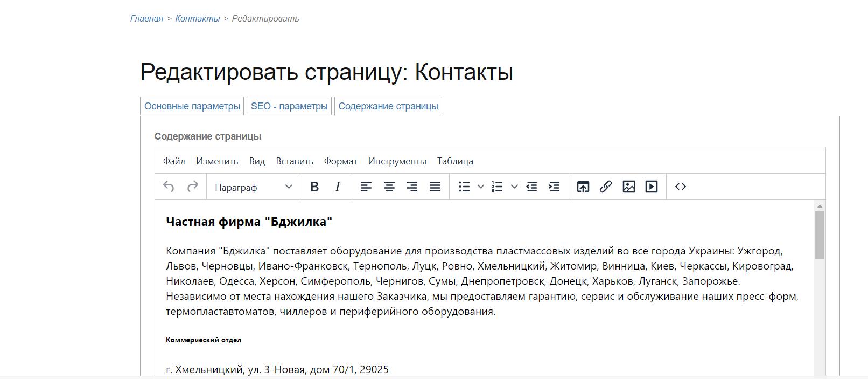The height and width of the screenshot is (379, 868).
Task: Toggle italic formatting
Action: click(x=338, y=187)
